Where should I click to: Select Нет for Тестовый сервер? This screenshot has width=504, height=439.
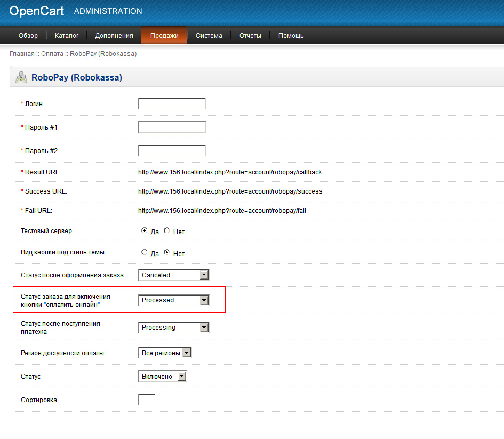point(167,230)
